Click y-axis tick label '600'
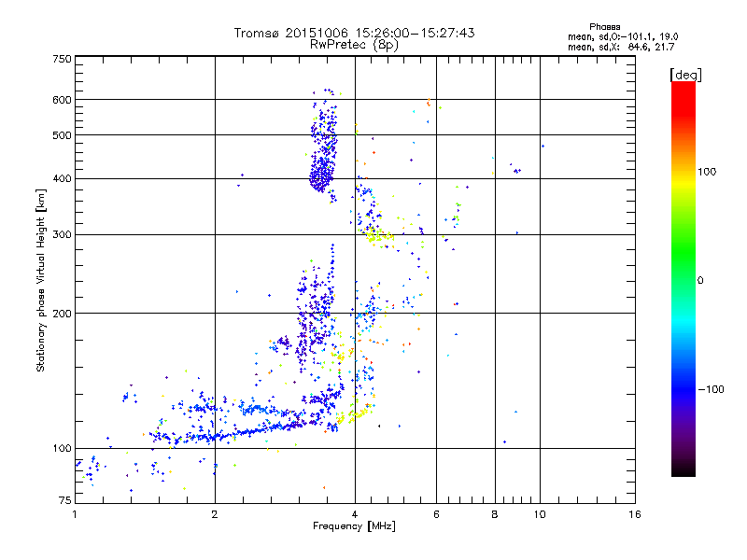Screen dimensions: 747x560 point(62,100)
